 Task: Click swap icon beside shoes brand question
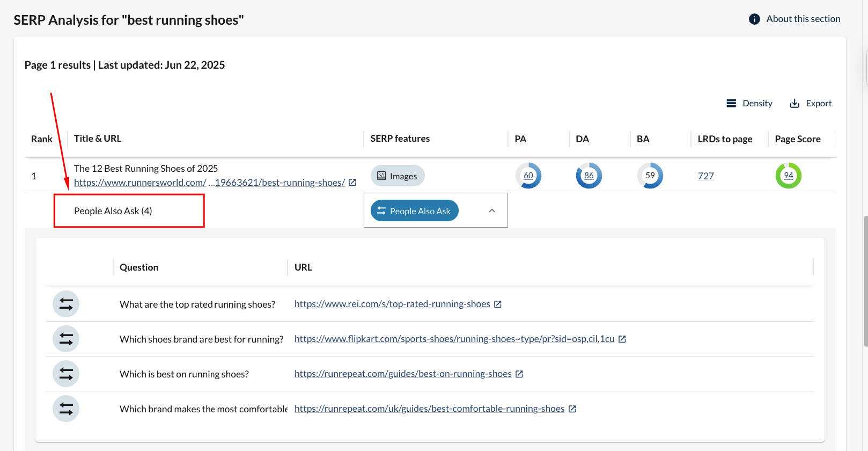click(x=66, y=339)
